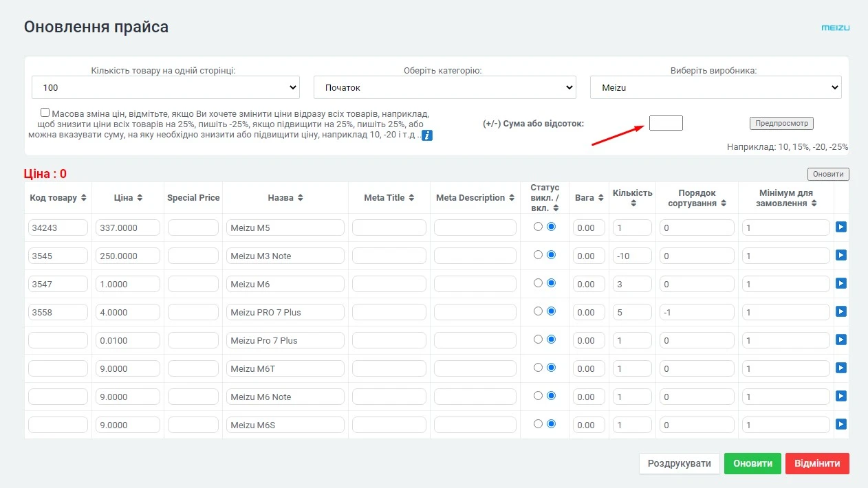Click blue arrow icon in Meizu M3 Note row
Screen dimensions: 868x488
coord(840,255)
